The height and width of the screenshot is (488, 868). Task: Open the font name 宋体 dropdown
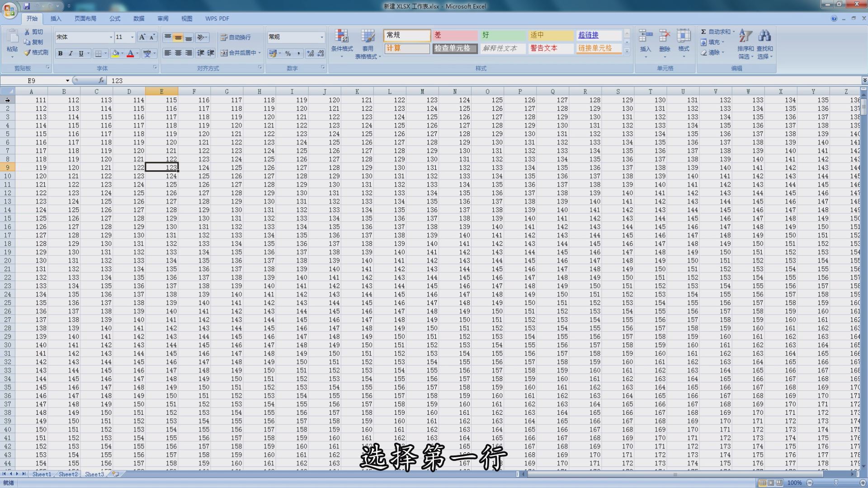(x=111, y=37)
